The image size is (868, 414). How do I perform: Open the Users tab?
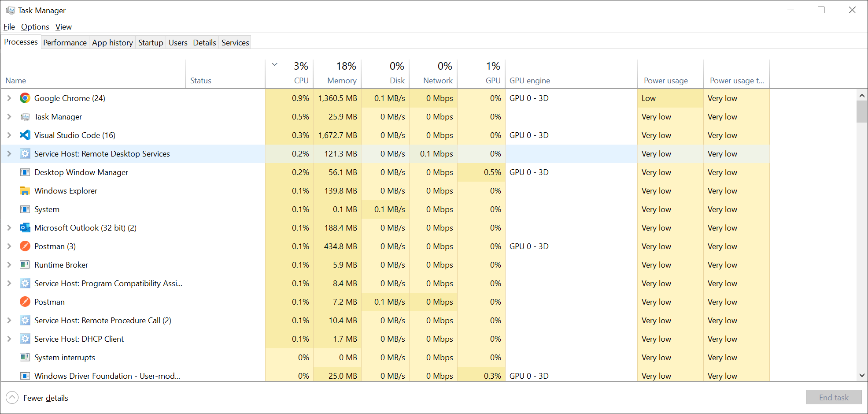178,42
